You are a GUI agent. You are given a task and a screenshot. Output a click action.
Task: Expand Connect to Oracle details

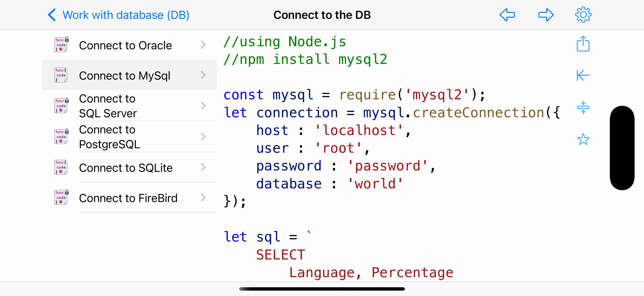point(203,45)
